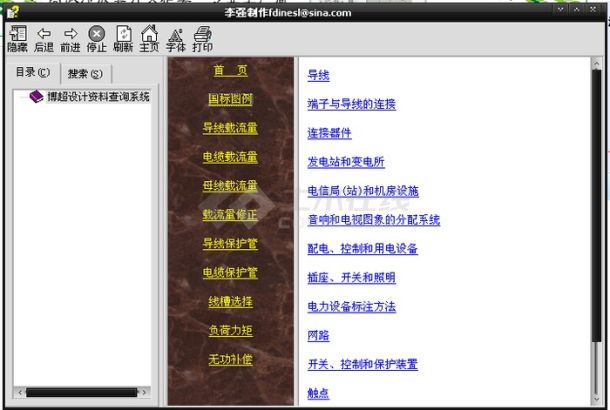Open the 载流量修正 link

coord(230,214)
